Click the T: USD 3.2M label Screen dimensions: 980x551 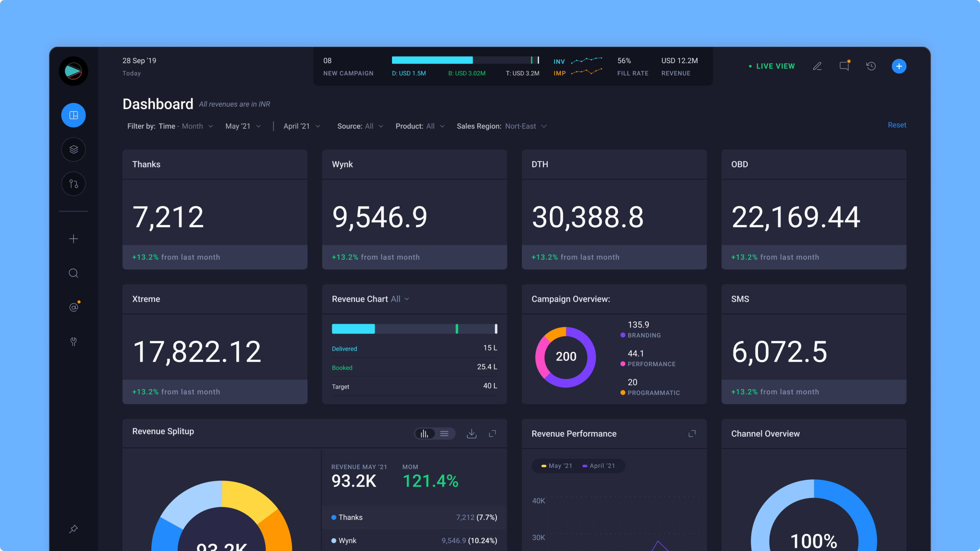(x=523, y=73)
